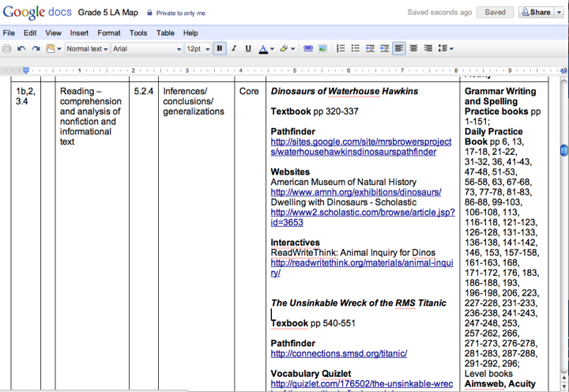This screenshot has width=569, height=392.
Task: Select left align button
Action: 399,48
